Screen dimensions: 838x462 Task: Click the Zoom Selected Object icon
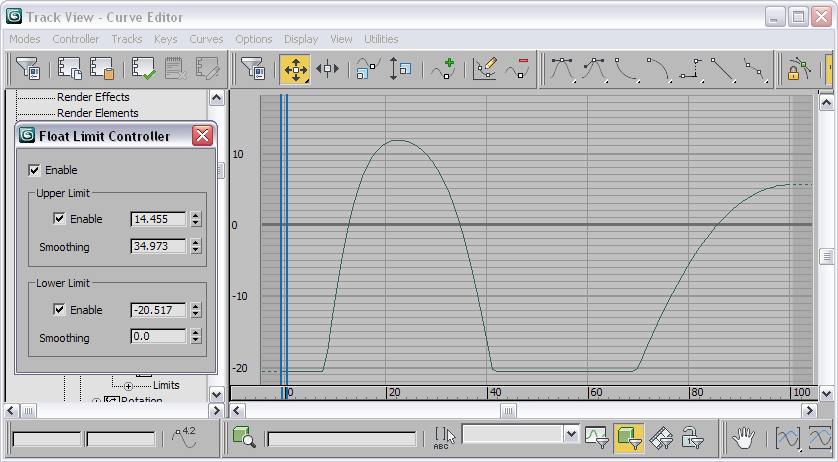pos(244,437)
